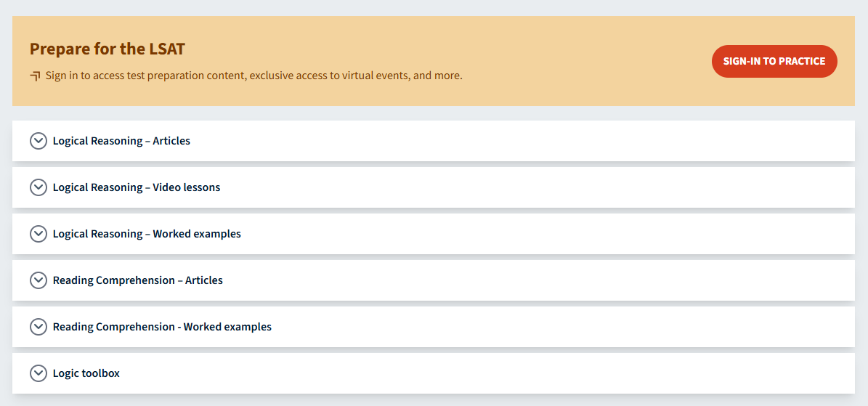Click the 'Logic toolbox' section label
Screen dimensions: 868x406
click(x=86, y=373)
